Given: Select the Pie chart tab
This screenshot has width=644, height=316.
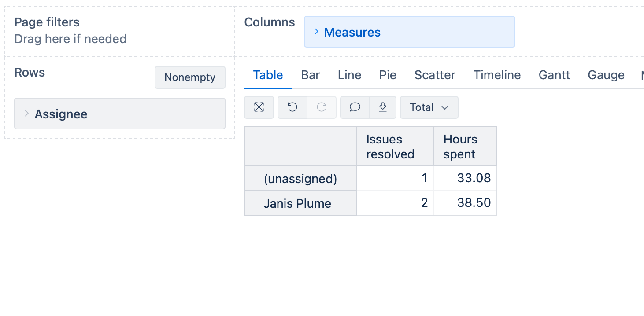Looking at the screenshot, I should pyautogui.click(x=388, y=75).
